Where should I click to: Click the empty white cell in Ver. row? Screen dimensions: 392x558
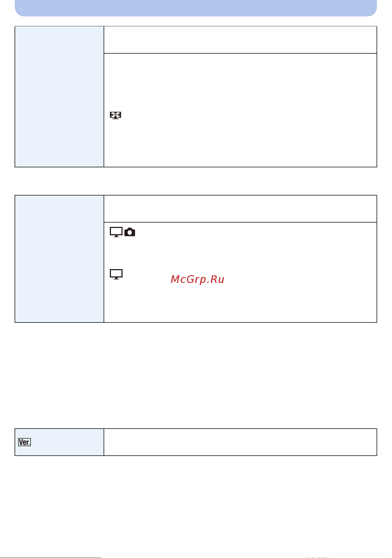[x=241, y=442]
